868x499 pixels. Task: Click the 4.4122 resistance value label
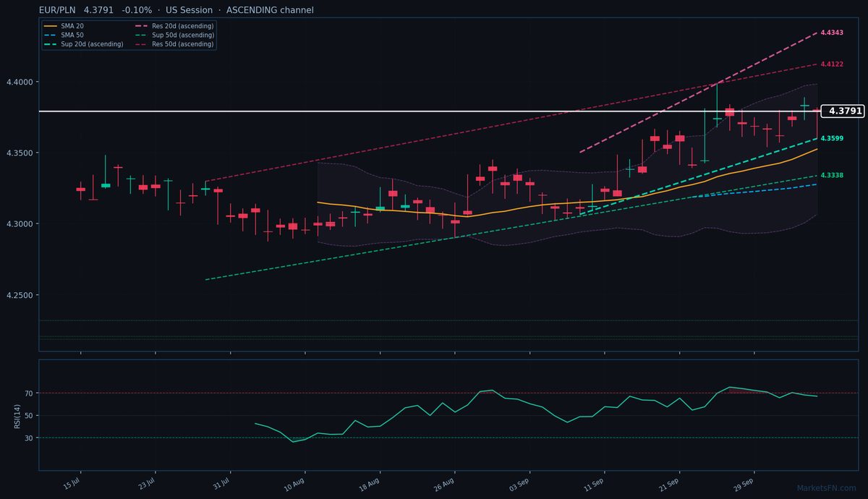pos(831,64)
